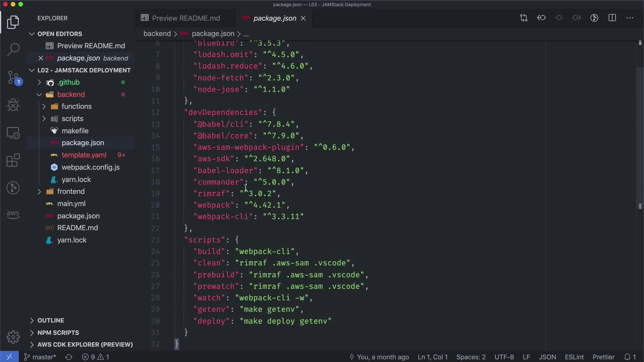Open Source Control view with badge
The image size is (644, 362).
pos(13,78)
